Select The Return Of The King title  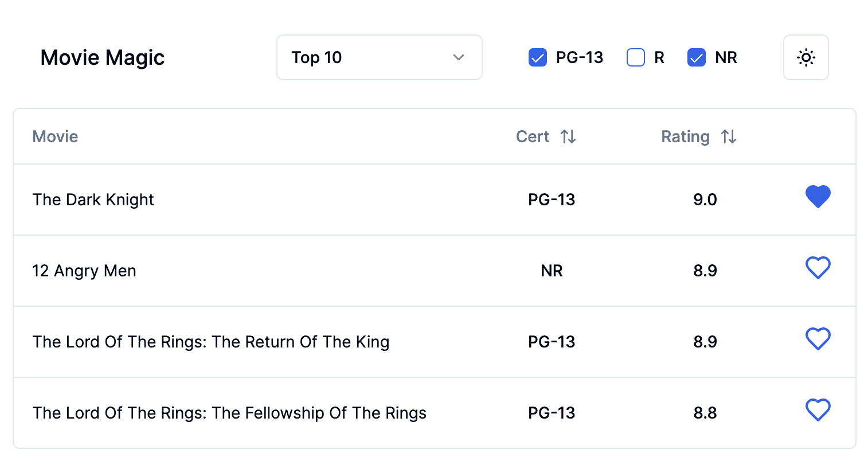(x=211, y=342)
